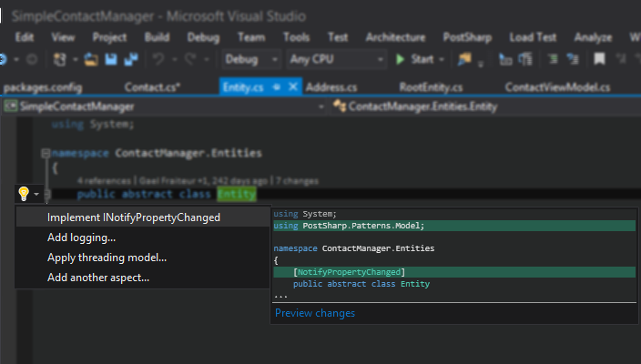Click the highlighted Entity class name
This screenshot has width=641, height=364.
[x=237, y=194]
